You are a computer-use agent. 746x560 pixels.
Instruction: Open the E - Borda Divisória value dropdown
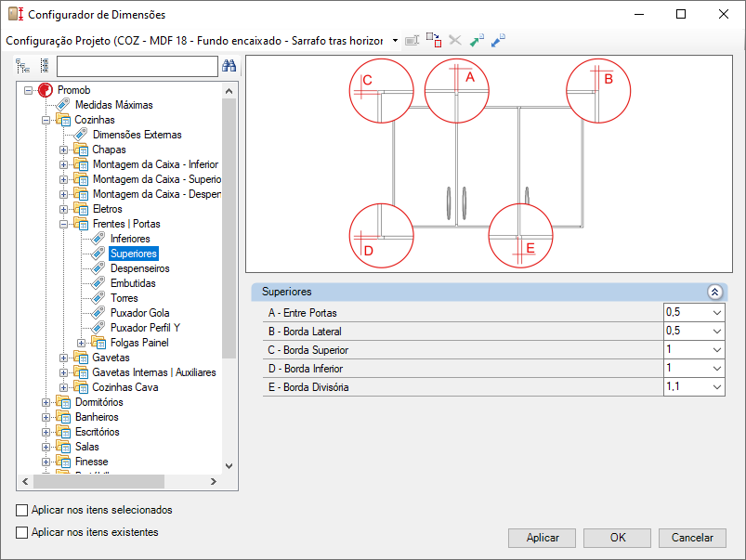click(717, 387)
